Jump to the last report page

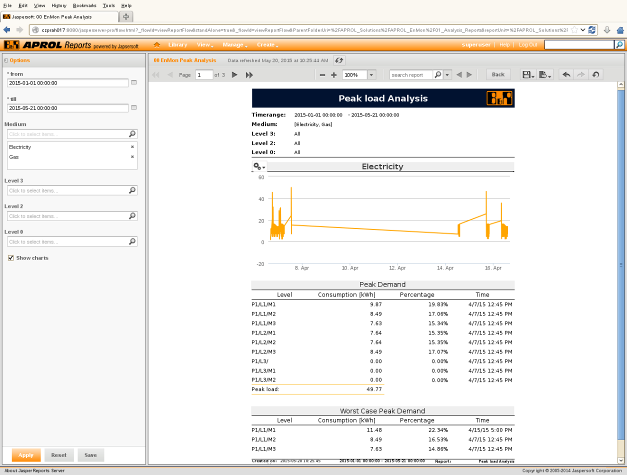(x=249, y=75)
